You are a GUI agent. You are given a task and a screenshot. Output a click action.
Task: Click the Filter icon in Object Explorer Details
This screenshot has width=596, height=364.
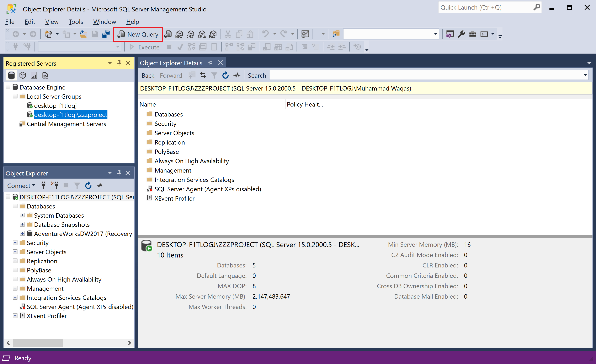click(214, 75)
